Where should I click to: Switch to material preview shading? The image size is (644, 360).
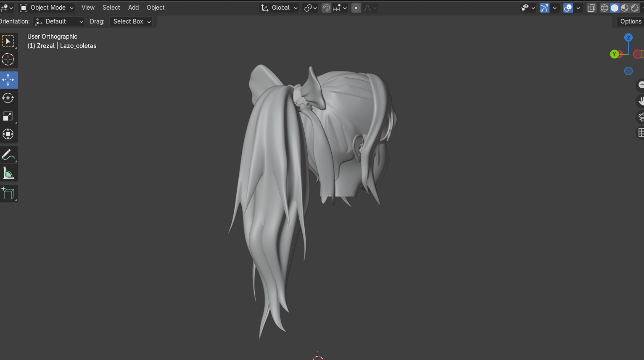pos(625,8)
